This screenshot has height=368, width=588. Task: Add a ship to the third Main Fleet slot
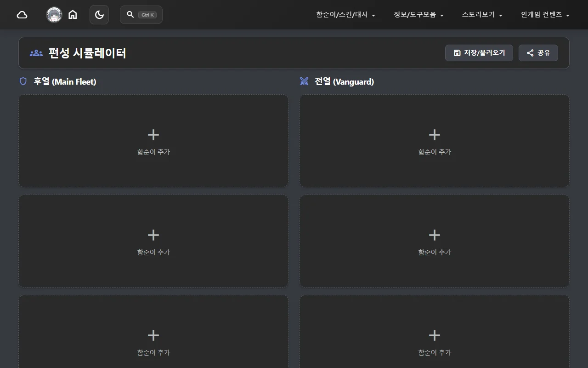(x=153, y=332)
